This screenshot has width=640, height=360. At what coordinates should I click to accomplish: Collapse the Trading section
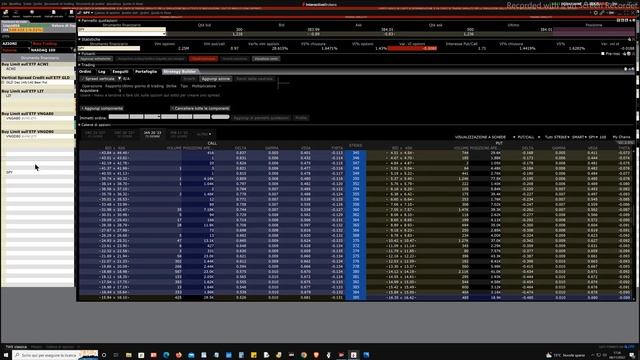(80, 64)
